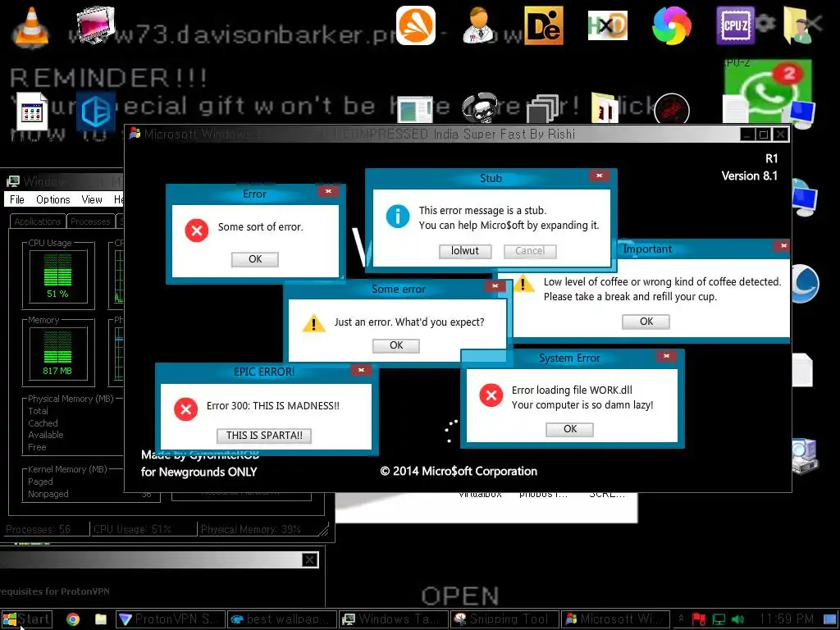
Task: Click OK in the Some error dialog
Action: [396, 345]
